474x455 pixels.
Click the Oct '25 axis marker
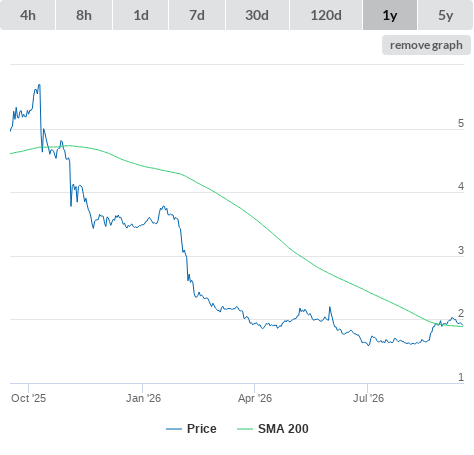click(x=28, y=398)
